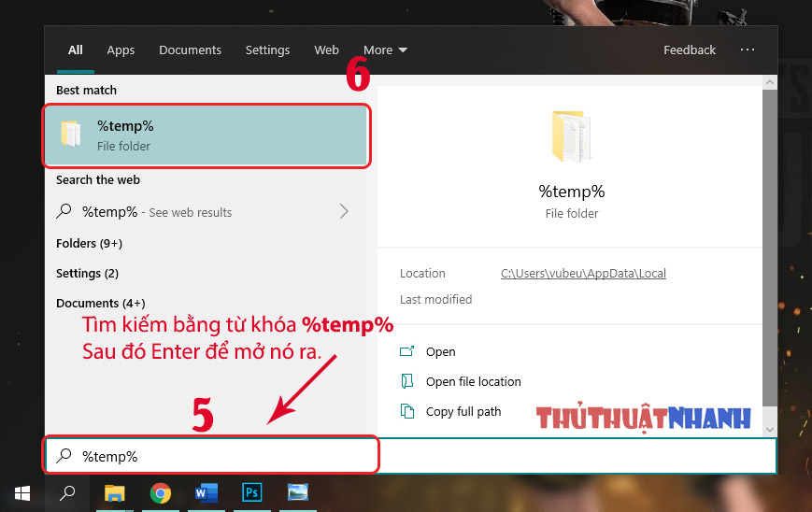
Task: Switch to the Documents tab
Action: (190, 50)
